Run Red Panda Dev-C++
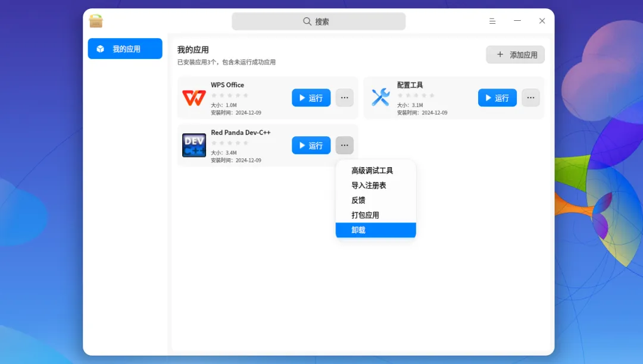 point(311,145)
